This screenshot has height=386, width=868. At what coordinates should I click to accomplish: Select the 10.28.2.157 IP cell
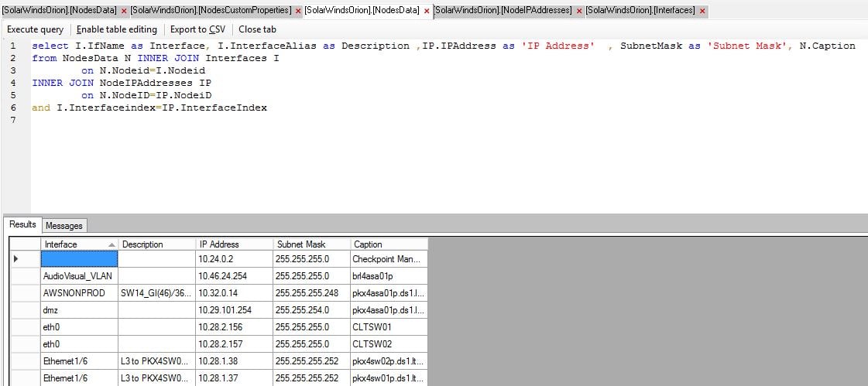click(234, 344)
